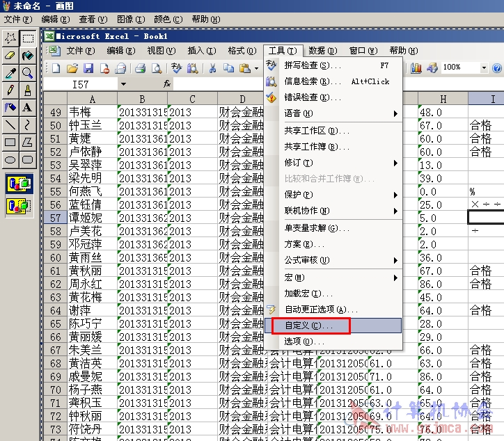
Task: Click Excel Save floppy disk icon
Action: 88,68
